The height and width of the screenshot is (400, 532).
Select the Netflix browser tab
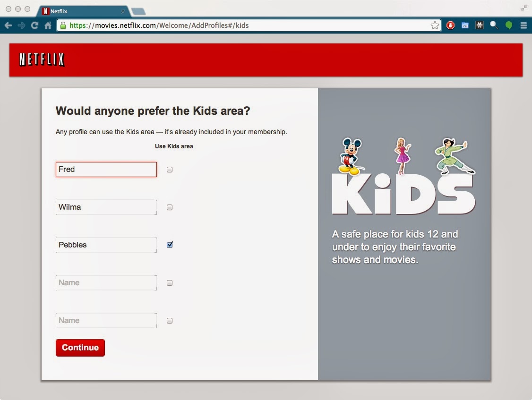pyautogui.click(x=83, y=11)
